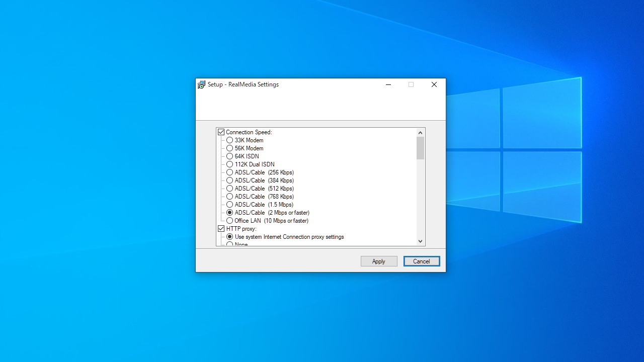Select Office LAN (10 Mbps or faster)

(x=229, y=221)
